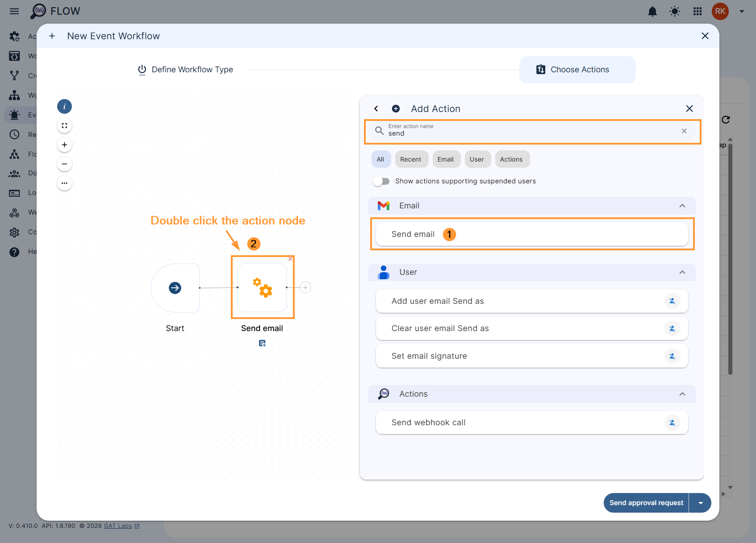Switch to the Recent filter tab
756x543 pixels.
pyautogui.click(x=411, y=159)
